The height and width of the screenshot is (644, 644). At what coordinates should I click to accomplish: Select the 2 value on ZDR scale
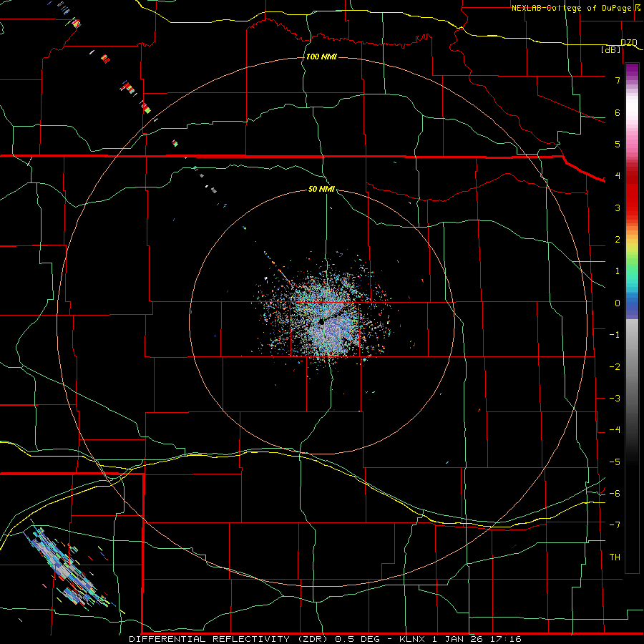click(x=618, y=240)
